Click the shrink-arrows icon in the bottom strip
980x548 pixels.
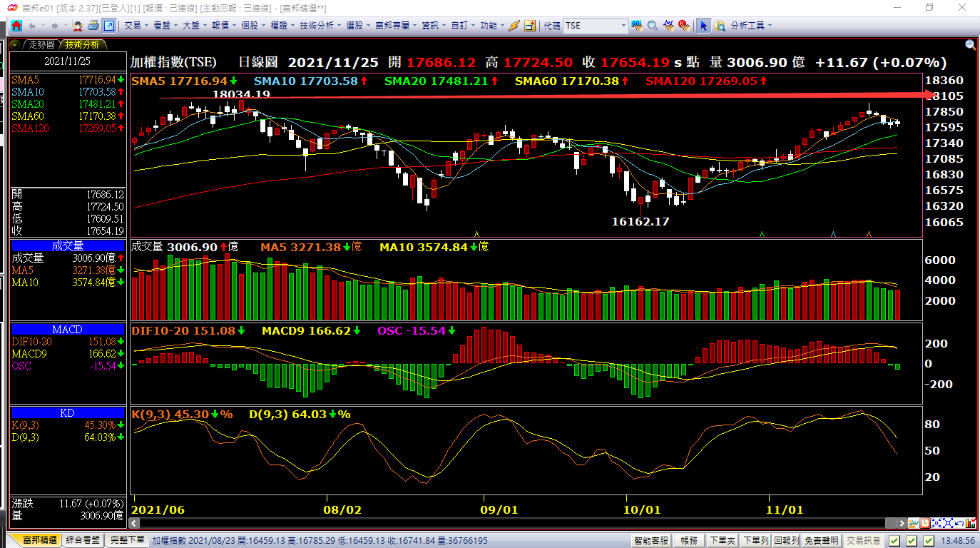coord(936,523)
